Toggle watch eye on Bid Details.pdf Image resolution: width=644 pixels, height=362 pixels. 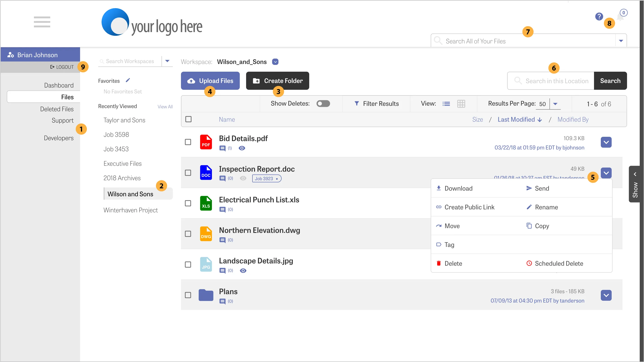pyautogui.click(x=242, y=148)
